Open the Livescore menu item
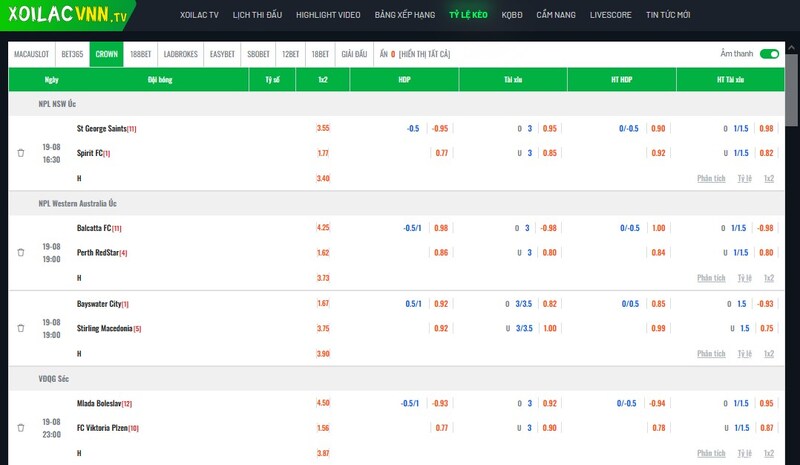This screenshot has width=800, height=465. pyautogui.click(x=610, y=15)
